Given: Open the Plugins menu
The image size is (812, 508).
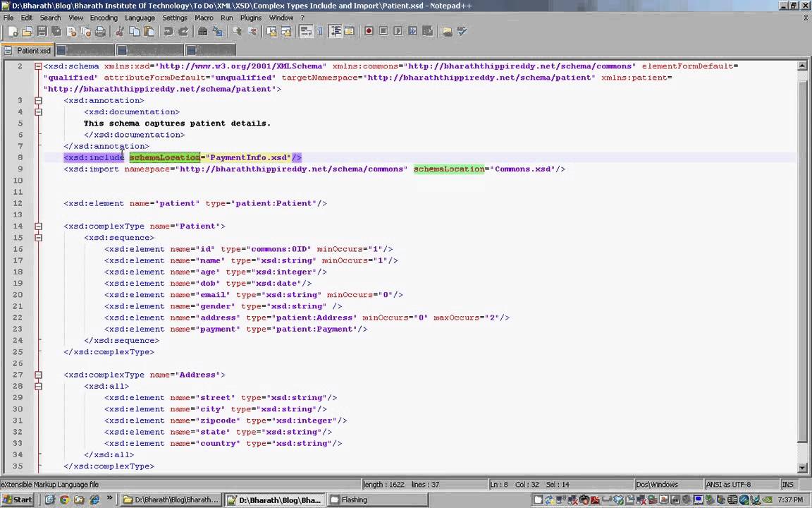Looking at the screenshot, I should (x=251, y=18).
